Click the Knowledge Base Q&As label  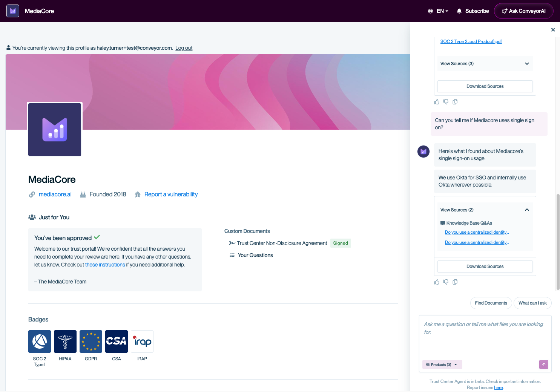[469, 223]
